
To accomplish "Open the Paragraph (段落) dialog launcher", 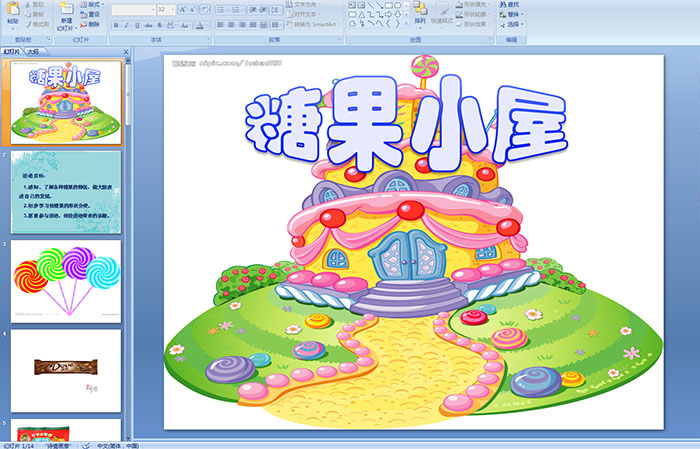I will click(x=340, y=40).
